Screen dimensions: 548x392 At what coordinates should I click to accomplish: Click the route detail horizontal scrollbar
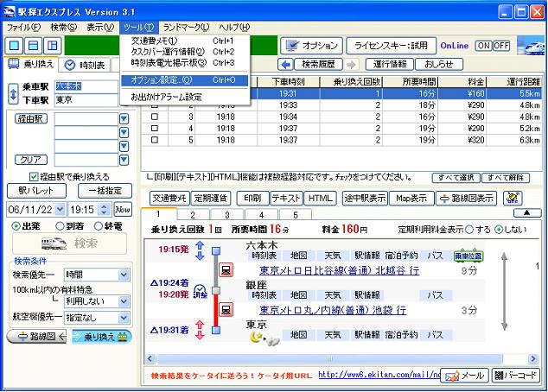pos(329,358)
